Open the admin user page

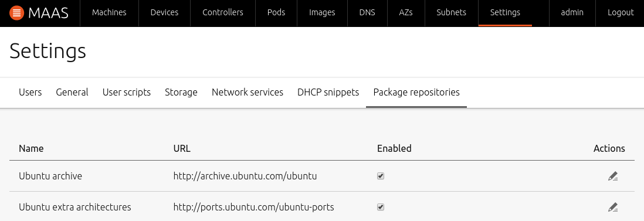pos(572,13)
